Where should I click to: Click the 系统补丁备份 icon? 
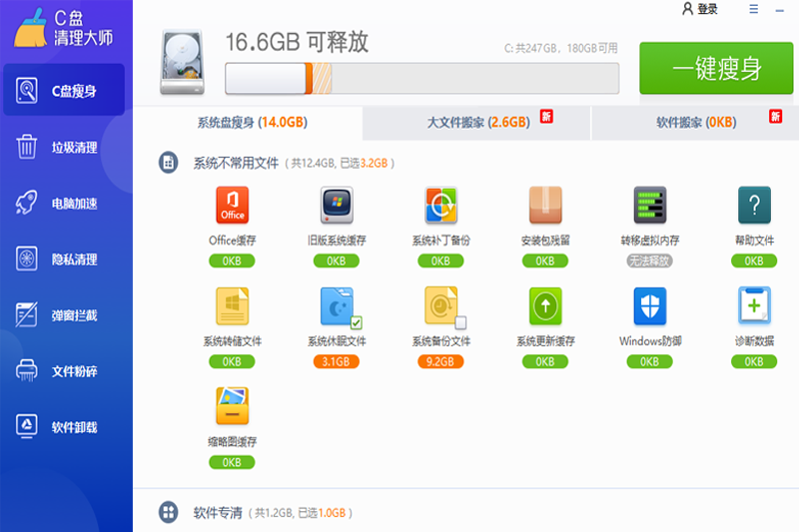tap(440, 206)
